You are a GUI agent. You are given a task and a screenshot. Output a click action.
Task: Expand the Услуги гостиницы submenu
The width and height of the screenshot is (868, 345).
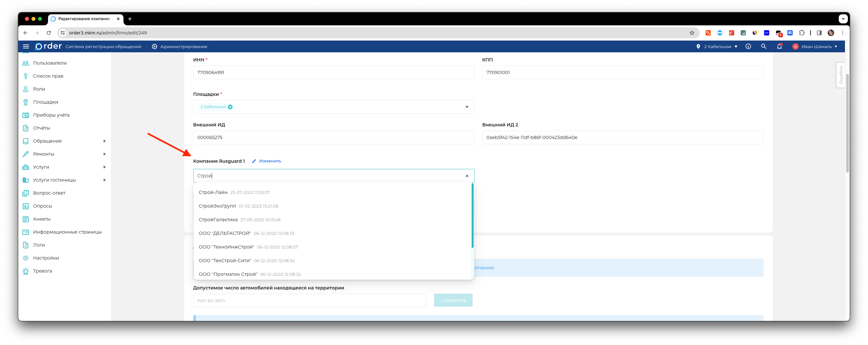coord(105,180)
